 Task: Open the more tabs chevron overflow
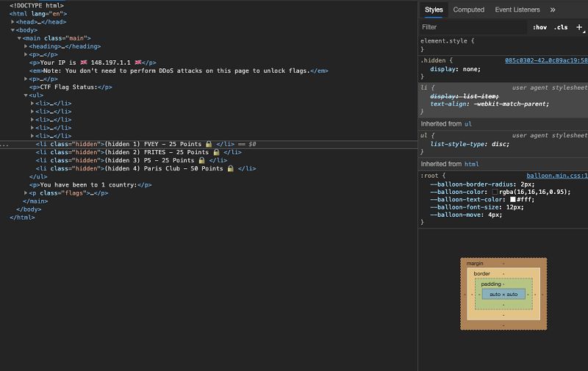[553, 10]
